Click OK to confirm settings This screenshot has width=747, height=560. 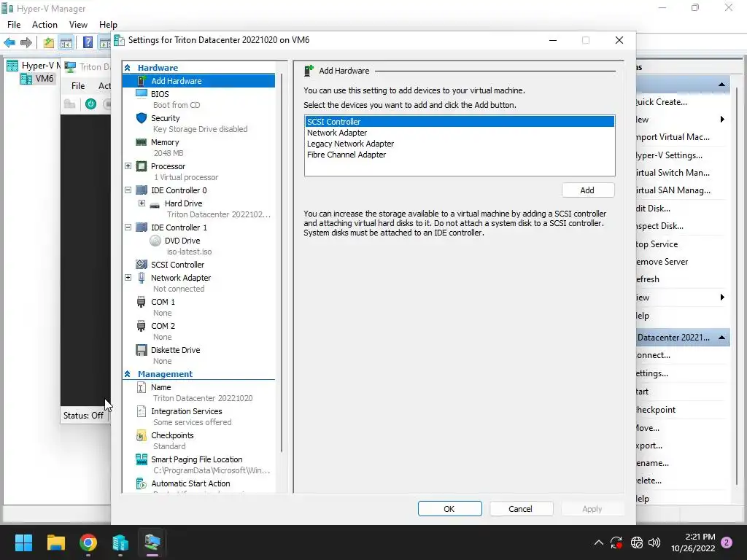pos(449,508)
